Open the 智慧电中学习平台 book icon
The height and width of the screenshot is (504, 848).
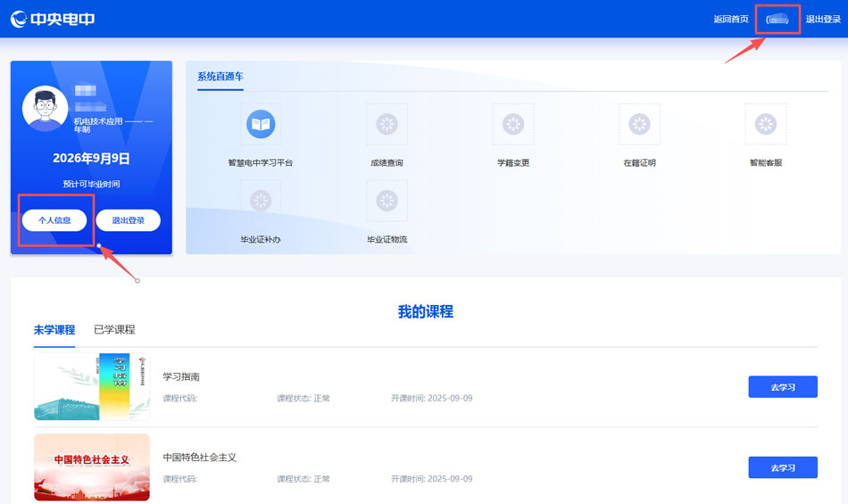(261, 124)
